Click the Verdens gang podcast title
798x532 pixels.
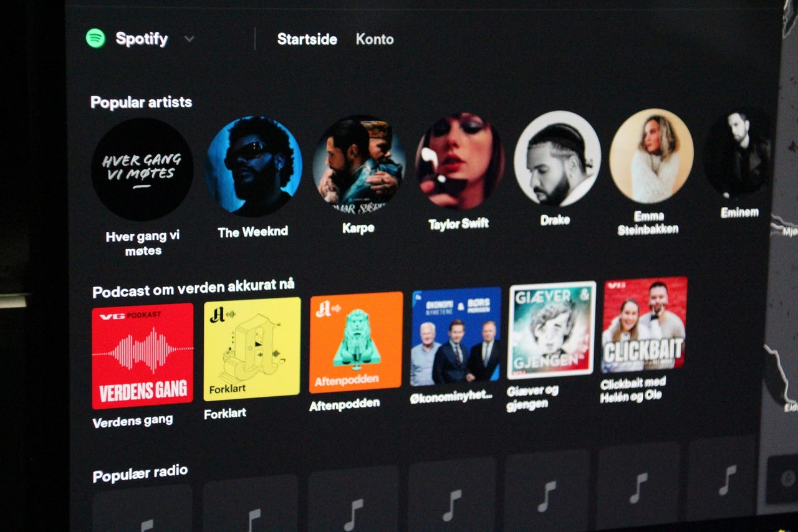click(x=133, y=421)
